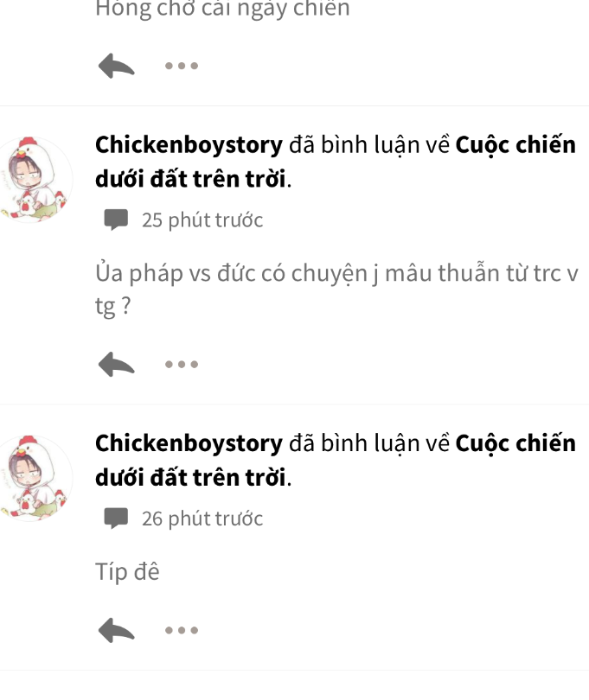Viewport: 589px width, 700px height.
Task: Tap comment bubble icon beside '25 phút trước'
Action: click(x=116, y=220)
